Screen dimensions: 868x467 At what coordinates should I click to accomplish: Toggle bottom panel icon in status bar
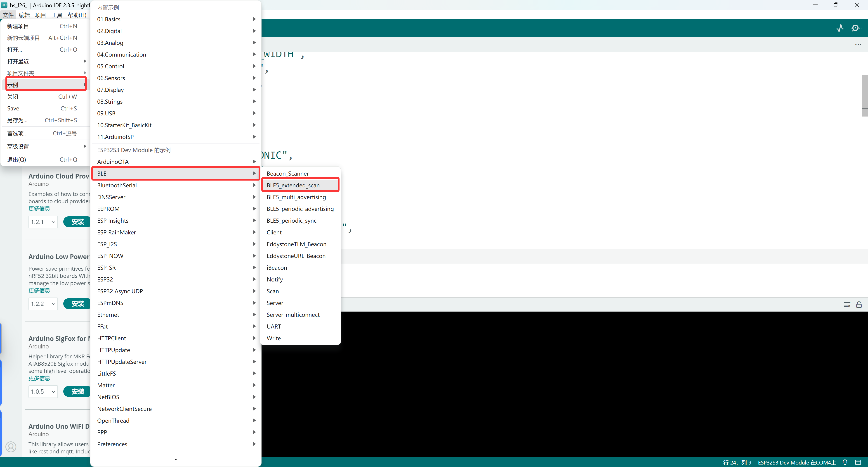858,462
